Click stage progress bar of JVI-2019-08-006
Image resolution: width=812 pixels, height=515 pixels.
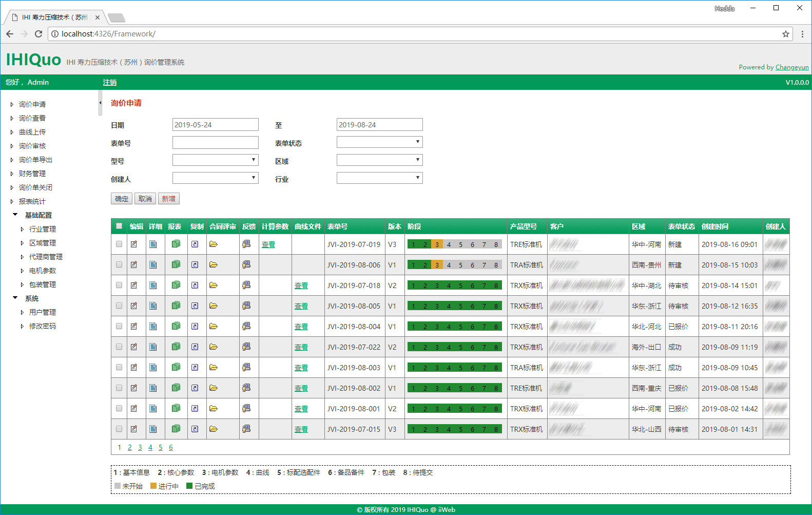click(455, 265)
